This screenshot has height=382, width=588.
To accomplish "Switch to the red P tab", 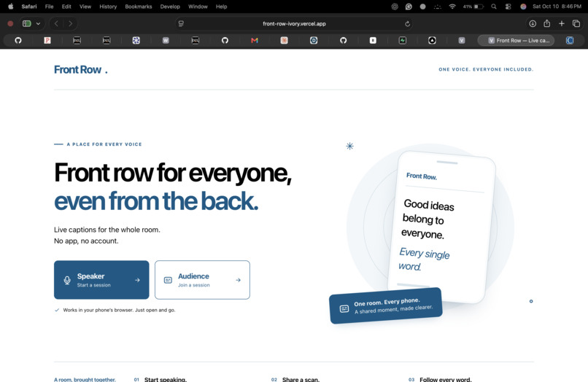I will (47, 40).
